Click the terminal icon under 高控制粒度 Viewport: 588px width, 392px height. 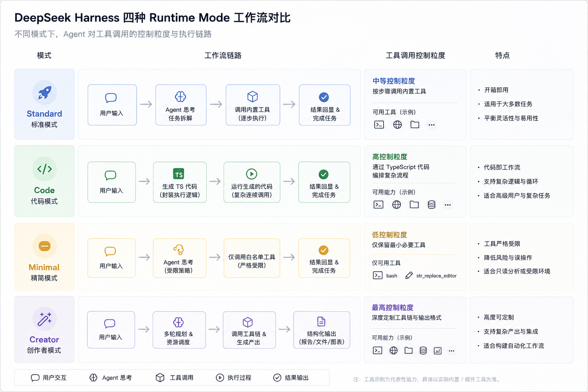(379, 204)
